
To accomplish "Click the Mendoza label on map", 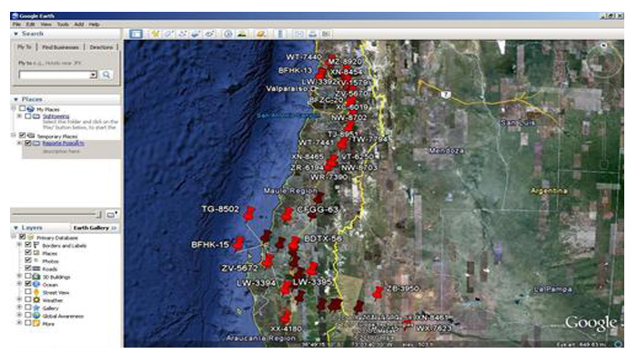I will coord(446,150).
